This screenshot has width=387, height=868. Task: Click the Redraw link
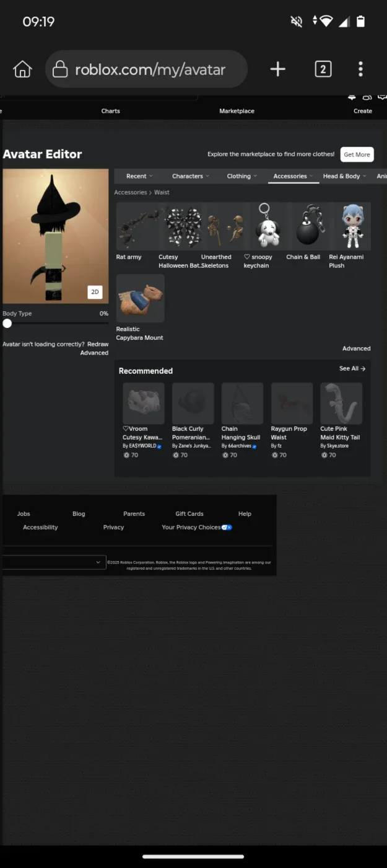(98, 344)
